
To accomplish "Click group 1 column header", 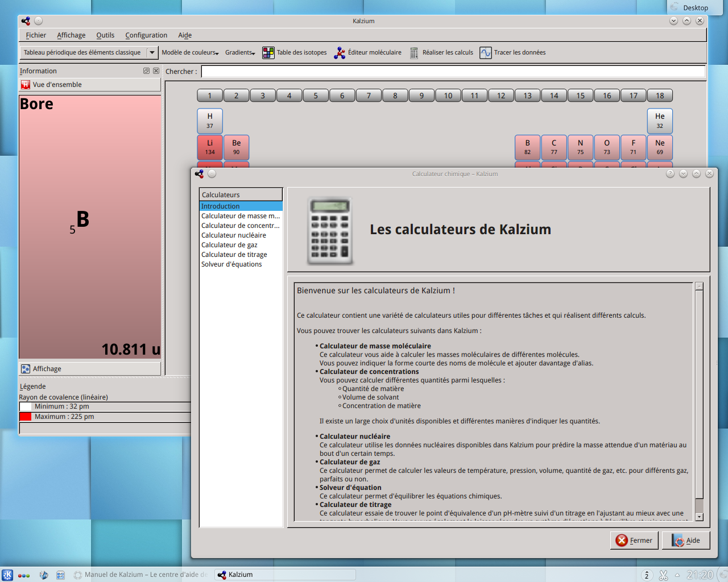I will click(x=210, y=95).
